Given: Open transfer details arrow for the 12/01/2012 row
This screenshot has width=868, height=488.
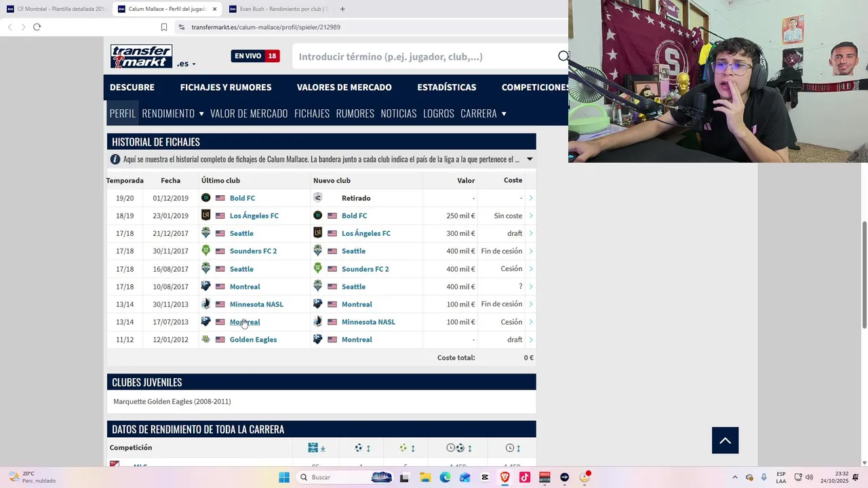Looking at the screenshot, I should pyautogui.click(x=530, y=340).
